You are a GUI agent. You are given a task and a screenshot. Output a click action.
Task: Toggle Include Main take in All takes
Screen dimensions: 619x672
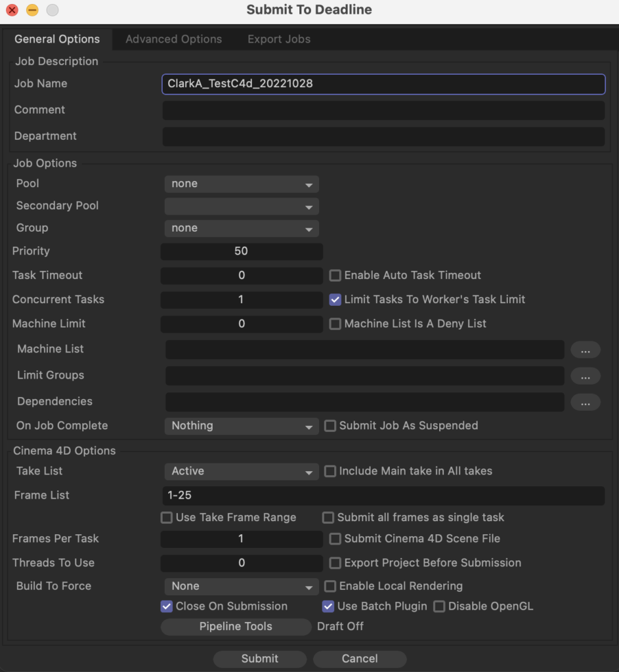pos(330,471)
